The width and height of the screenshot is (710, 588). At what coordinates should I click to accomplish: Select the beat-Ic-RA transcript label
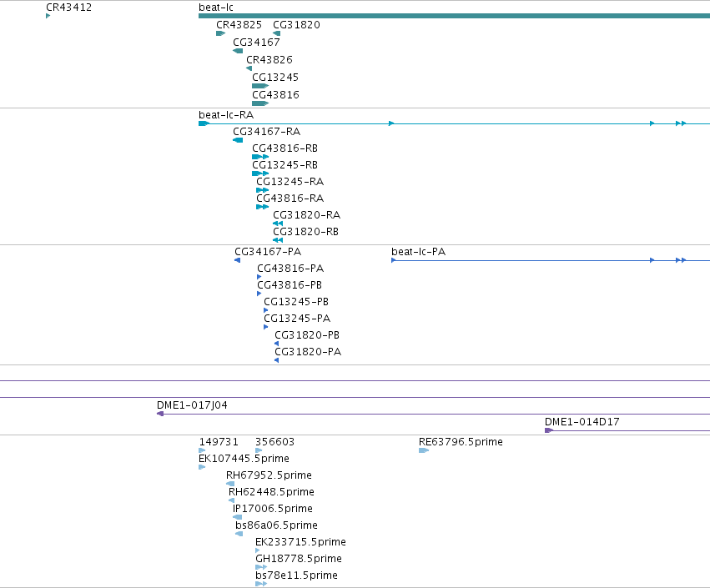point(226,115)
